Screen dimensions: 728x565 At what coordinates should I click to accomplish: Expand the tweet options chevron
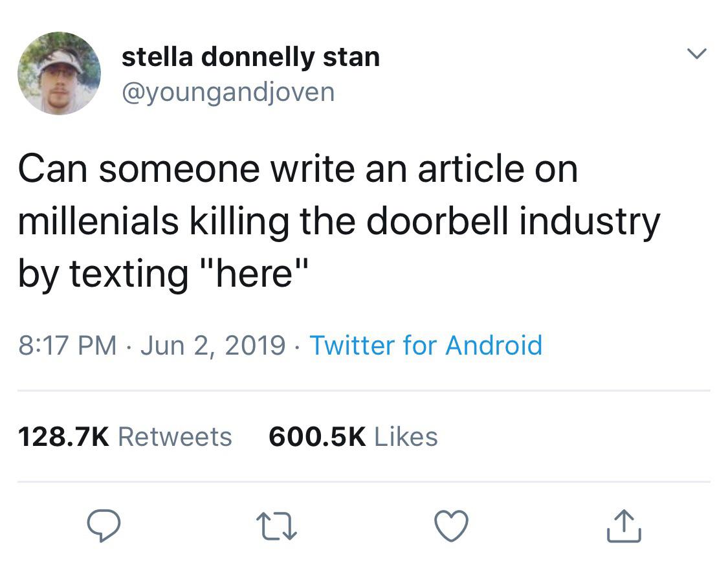click(x=697, y=54)
